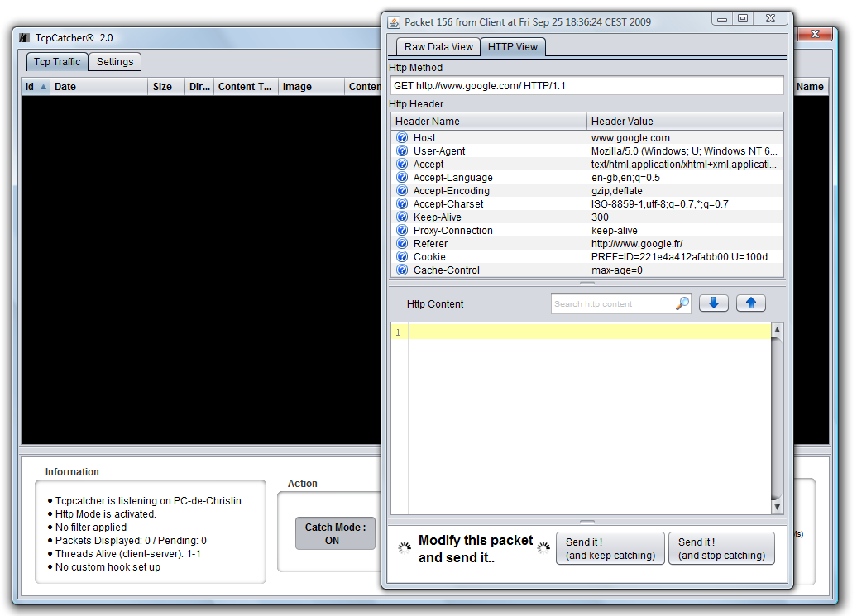This screenshot has height=616, width=857.
Task: Select Cookie value PREF=ID cell
Action: [x=685, y=256]
